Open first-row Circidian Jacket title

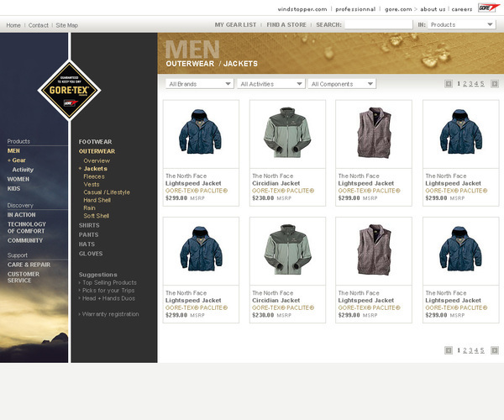coord(276,183)
